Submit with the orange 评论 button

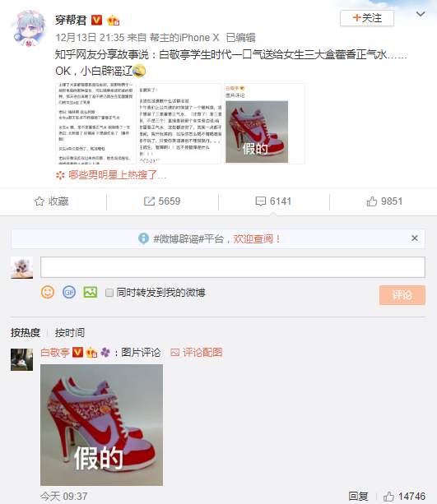(x=402, y=294)
